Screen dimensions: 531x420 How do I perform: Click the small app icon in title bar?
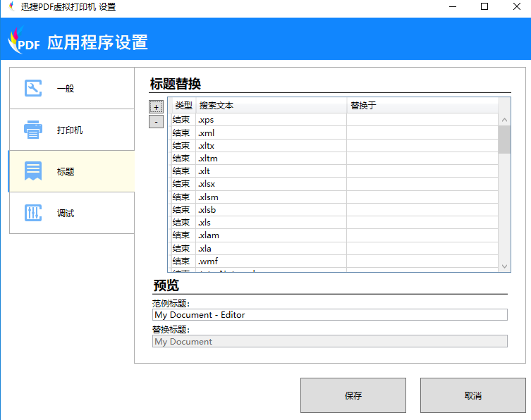point(12,6)
